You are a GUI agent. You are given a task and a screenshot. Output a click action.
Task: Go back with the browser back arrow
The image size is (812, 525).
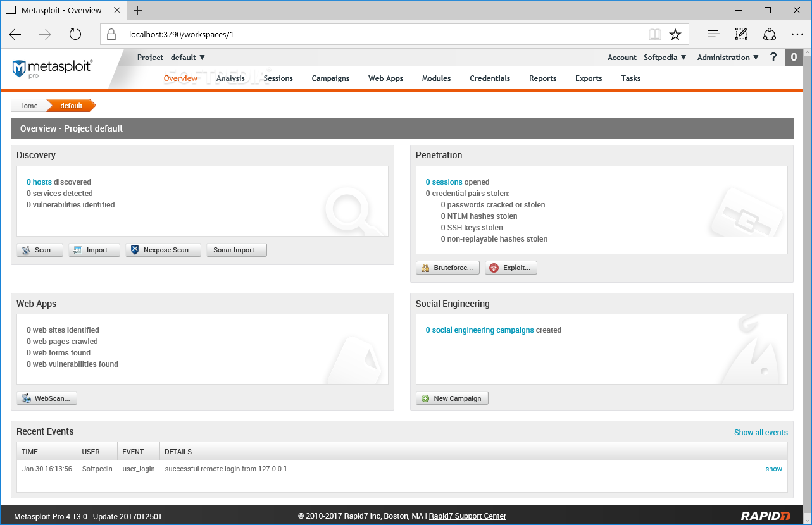pyautogui.click(x=15, y=34)
